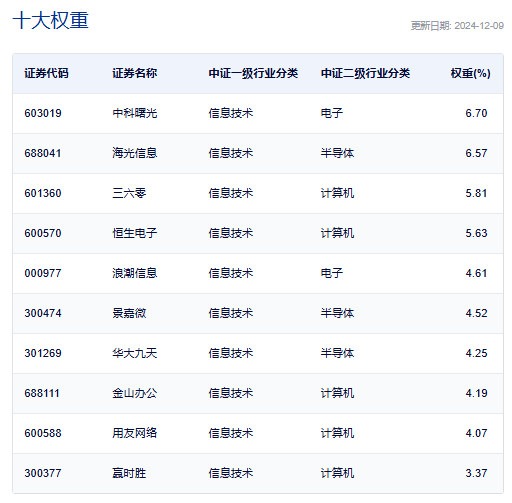The width and height of the screenshot is (512, 503).
Task: Select the name 浪潮信息
Action: [x=134, y=273]
